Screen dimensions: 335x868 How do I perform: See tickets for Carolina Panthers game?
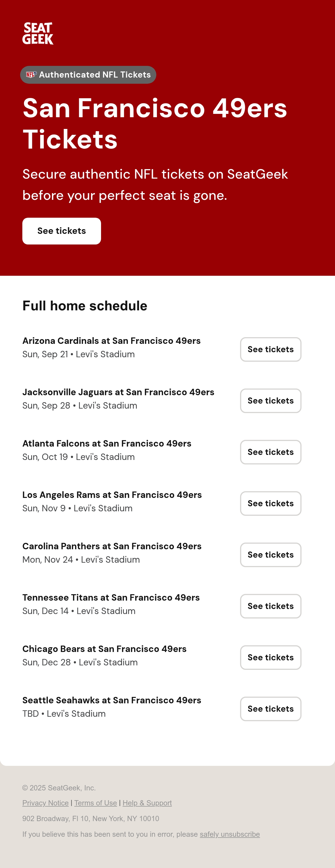pyautogui.click(x=271, y=555)
